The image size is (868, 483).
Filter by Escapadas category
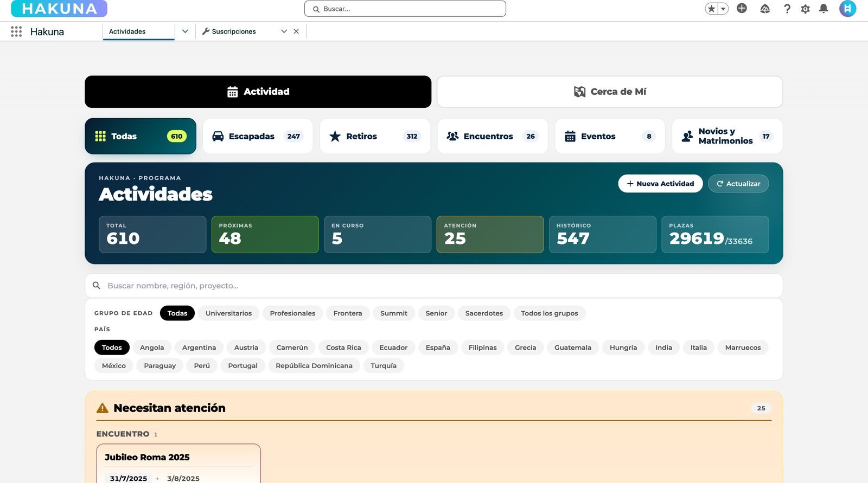tap(258, 136)
